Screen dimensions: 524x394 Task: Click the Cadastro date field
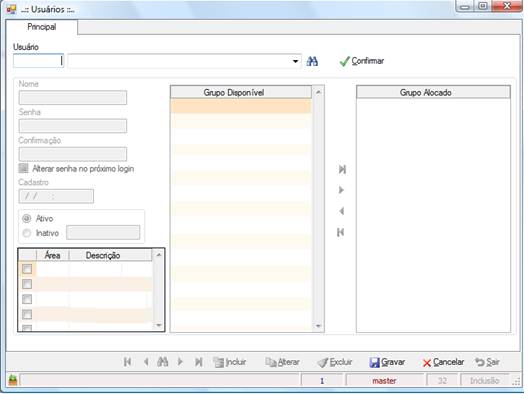tap(56, 196)
